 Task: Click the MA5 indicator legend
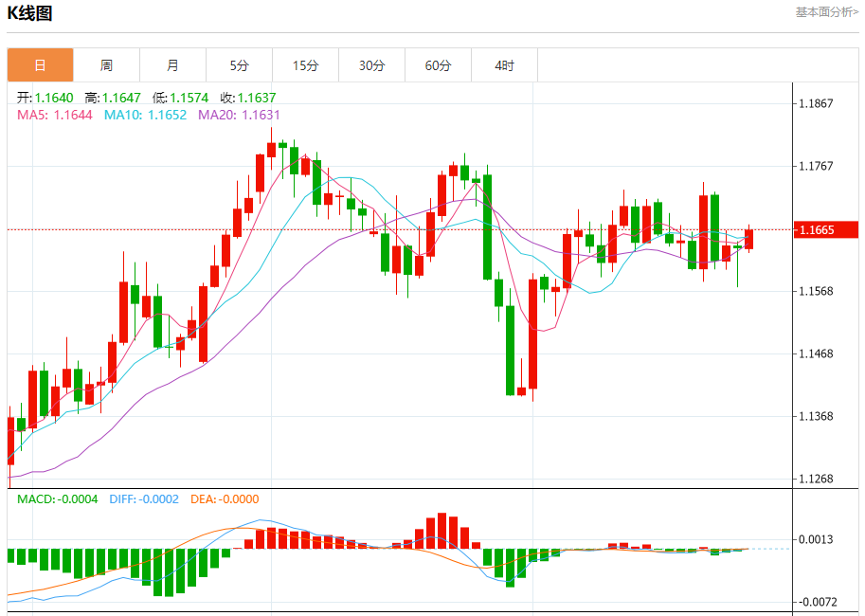click(x=55, y=115)
